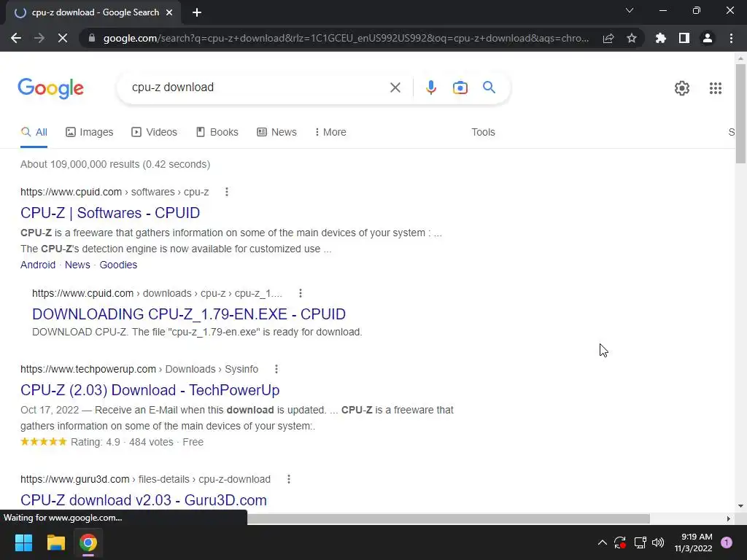The width and height of the screenshot is (747, 560).
Task: View site information padlock icon
Action: [x=92, y=38]
